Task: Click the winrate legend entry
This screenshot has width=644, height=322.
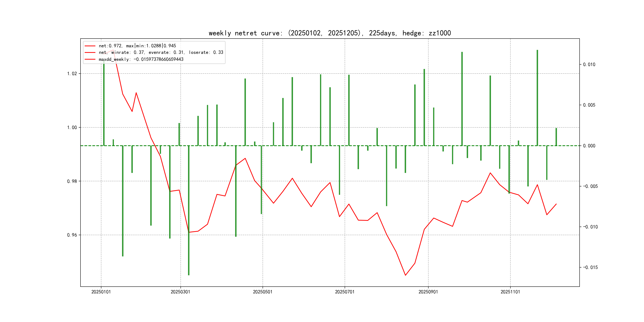Action: point(161,52)
